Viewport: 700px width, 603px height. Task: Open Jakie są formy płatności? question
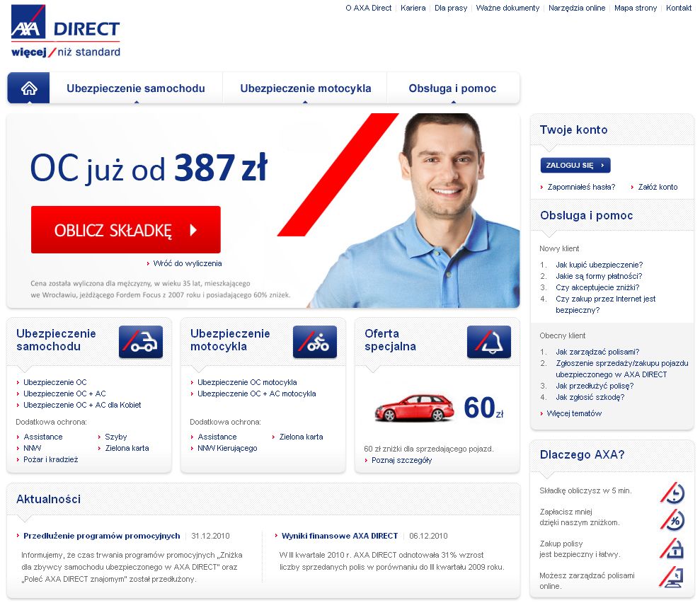pos(599,276)
